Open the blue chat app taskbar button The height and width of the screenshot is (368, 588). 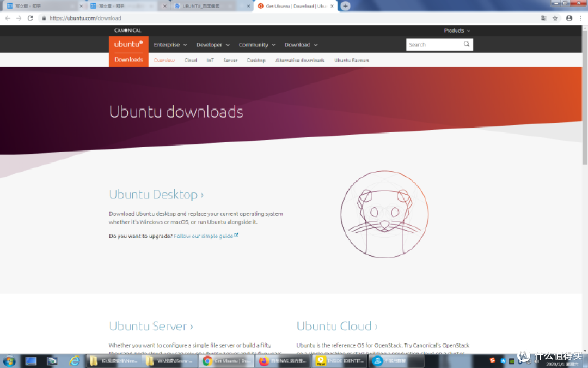pyautogui.click(x=397, y=361)
